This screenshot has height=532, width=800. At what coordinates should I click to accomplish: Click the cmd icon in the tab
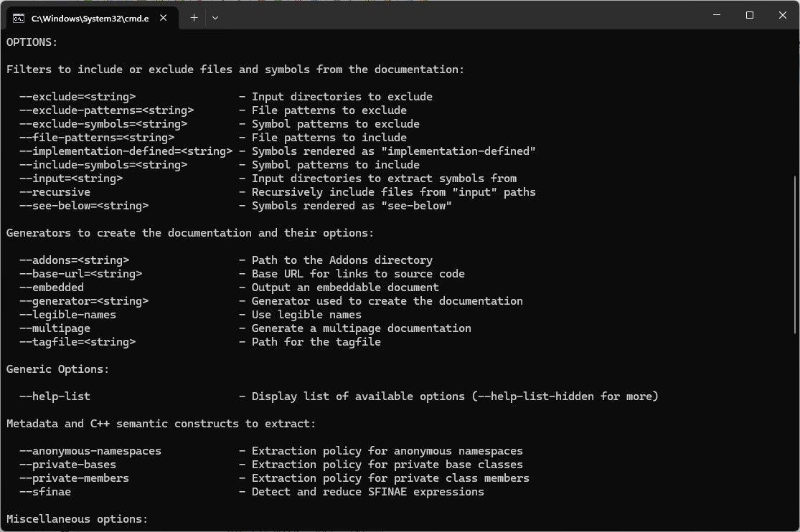point(19,18)
